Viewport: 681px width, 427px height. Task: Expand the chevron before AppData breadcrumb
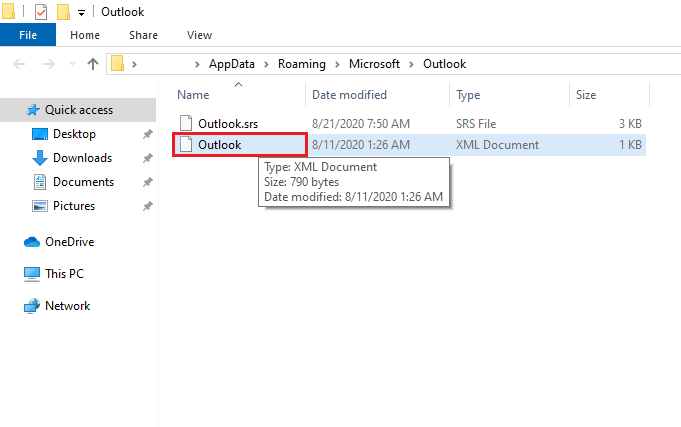197,64
